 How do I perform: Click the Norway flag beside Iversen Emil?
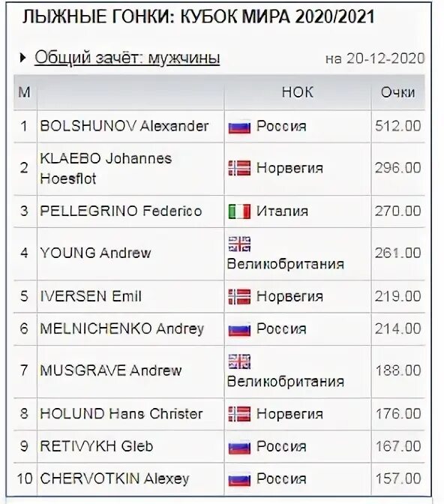click(x=239, y=297)
